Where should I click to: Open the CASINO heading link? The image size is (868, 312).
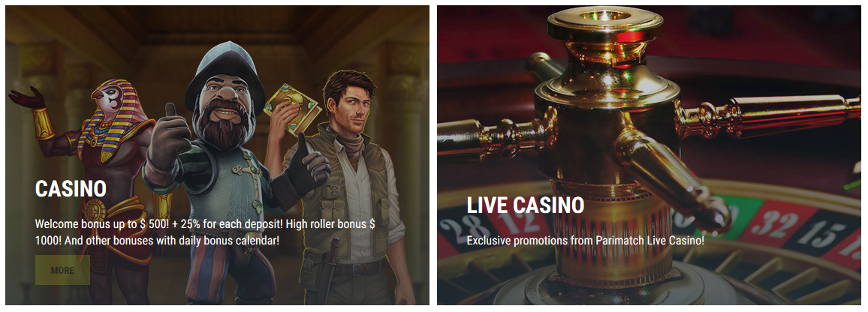[x=71, y=189]
